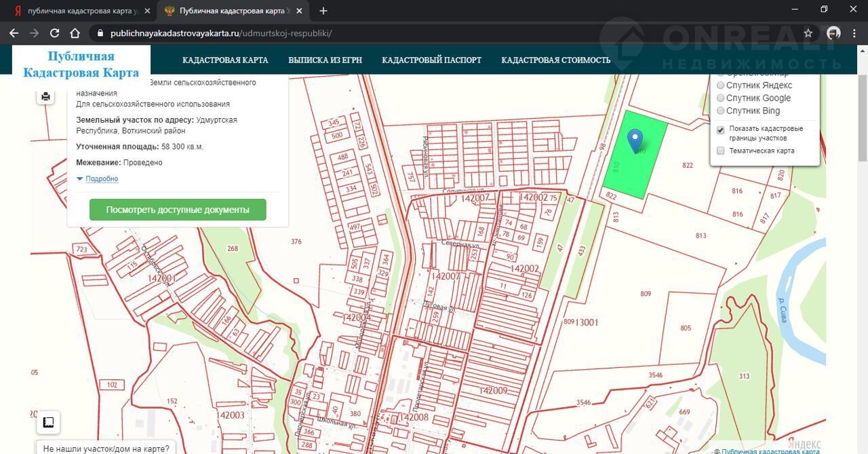Viewport: 868px width, 454px height.
Task: Open the ruler measurement tool
Action: (48, 422)
